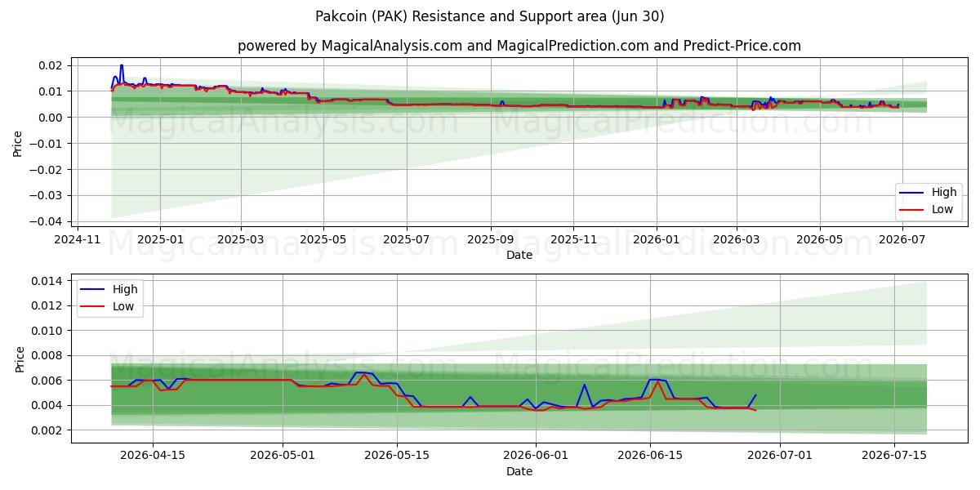Click 'Low' in the top chart legend
Image resolution: width=980 pixels, height=490 pixels.
pyautogui.click(x=943, y=209)
